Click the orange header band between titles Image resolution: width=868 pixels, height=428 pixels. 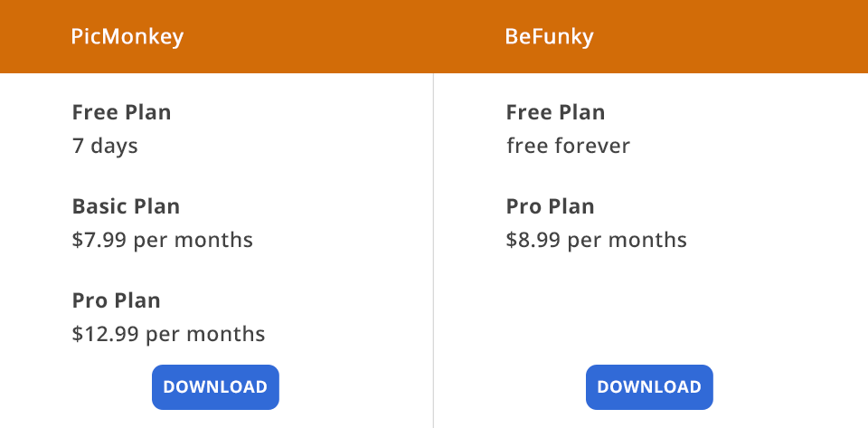[344, 37]
